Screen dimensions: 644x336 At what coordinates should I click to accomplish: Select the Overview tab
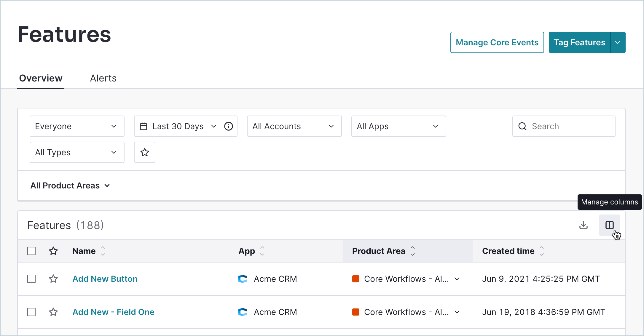(x=41, y=78)
